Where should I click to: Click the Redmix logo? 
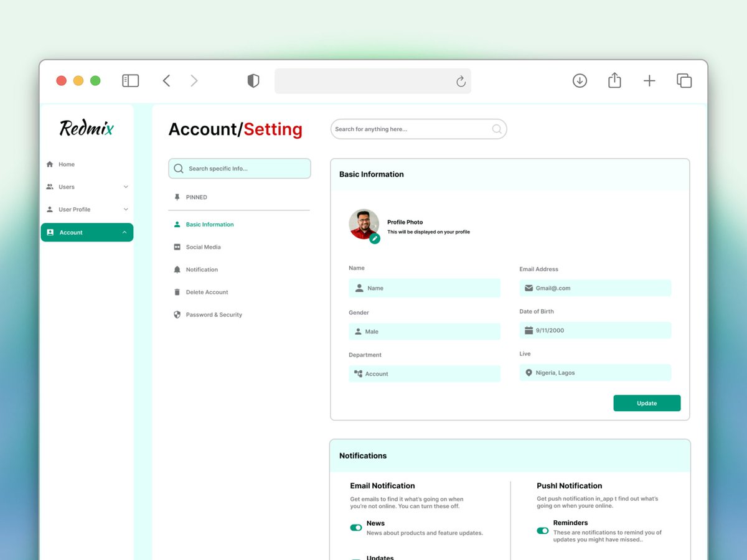(x=87, y=128)
